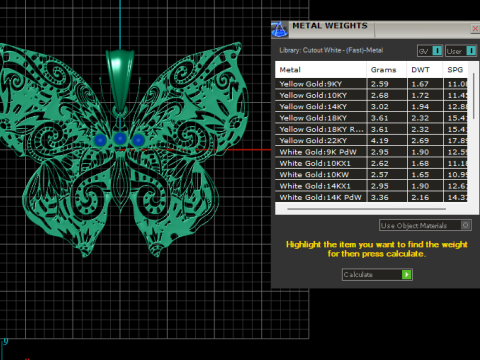Select the Yellow Gold:14KY row
The width and height of the screenshot is (480, 360).
click(x=371, y=107)
